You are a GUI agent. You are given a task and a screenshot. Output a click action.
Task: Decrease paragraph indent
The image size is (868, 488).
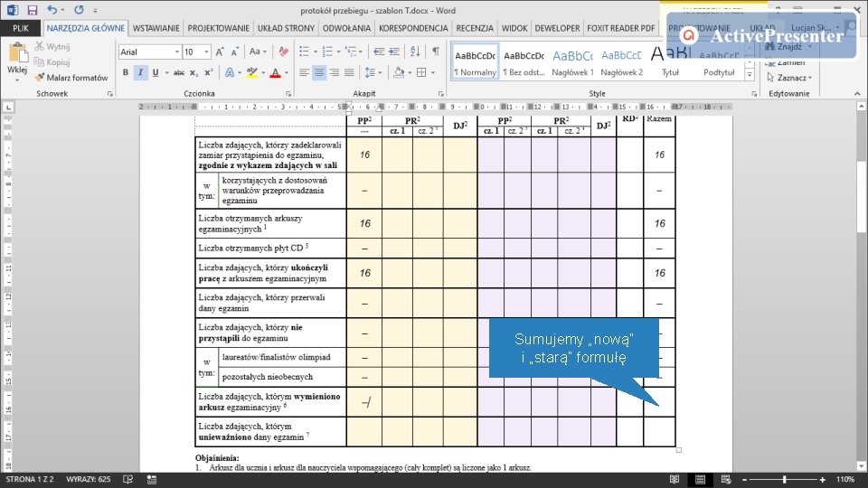(379, 52)
